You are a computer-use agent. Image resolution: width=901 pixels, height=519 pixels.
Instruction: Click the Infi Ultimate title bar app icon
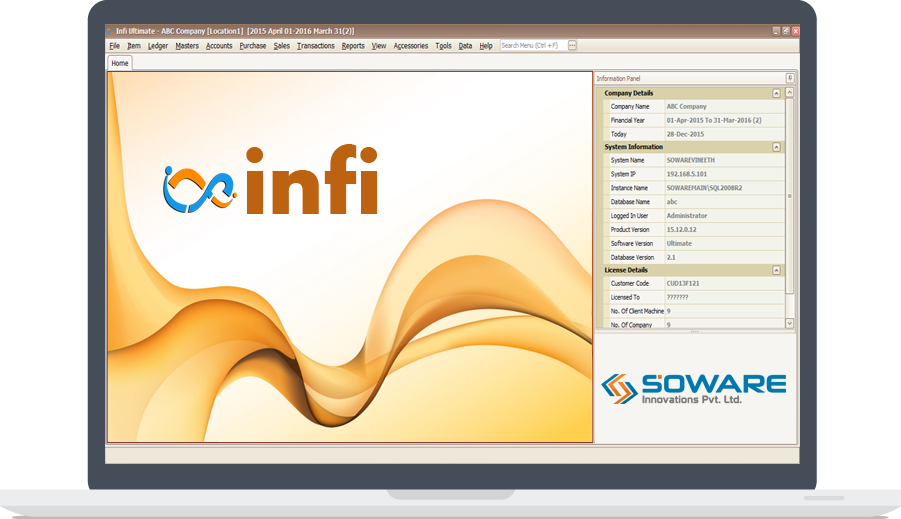[x=110, y=31]
